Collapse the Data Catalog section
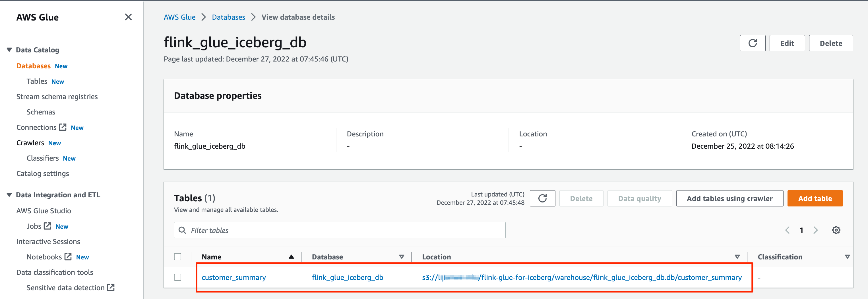868x299 pixels. coord(9,50)
